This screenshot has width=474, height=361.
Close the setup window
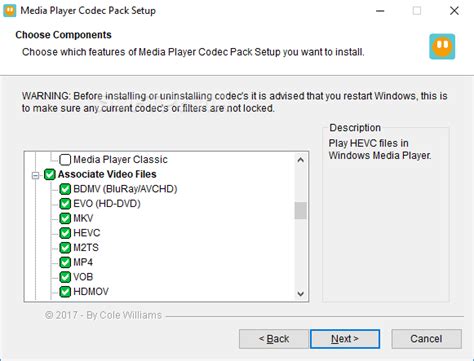[454, 11]
